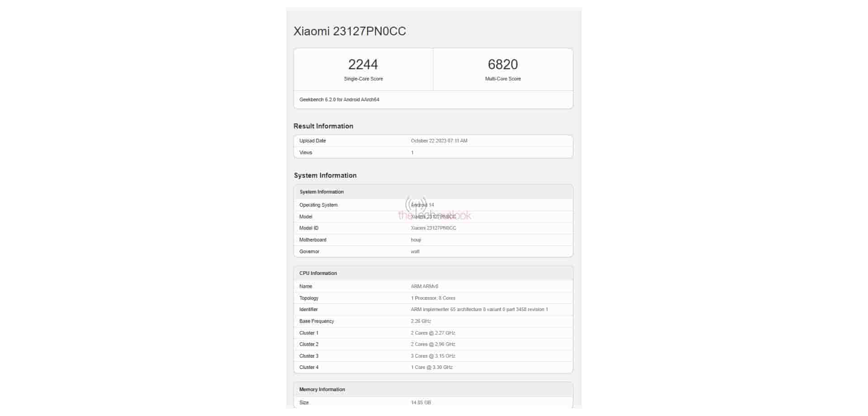Click the CPU Information table header

pyautogui.click(x=318, y=274)
